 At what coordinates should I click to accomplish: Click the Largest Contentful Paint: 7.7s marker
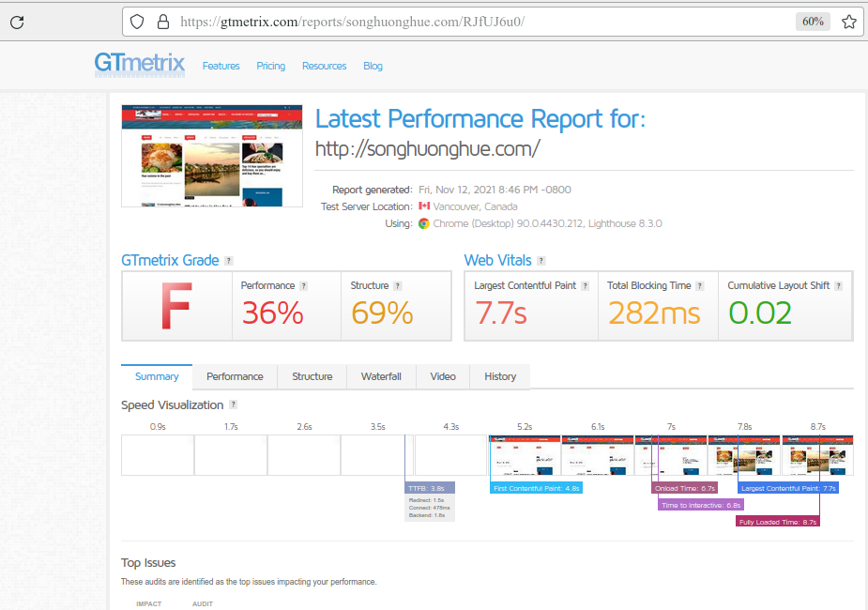788,488
